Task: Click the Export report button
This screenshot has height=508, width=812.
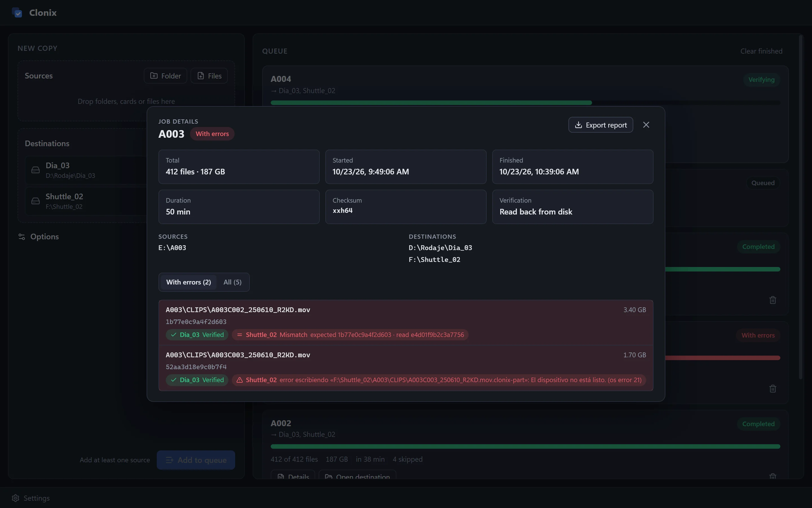Action: [601, 125]
